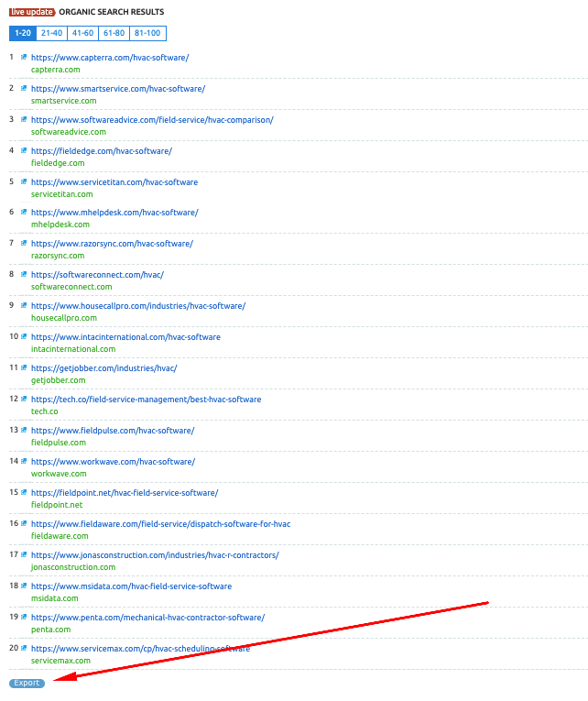Viewport: 588px width, 701px height.
Task: Switch to results 41-60 tab
Action: (82, 33)
